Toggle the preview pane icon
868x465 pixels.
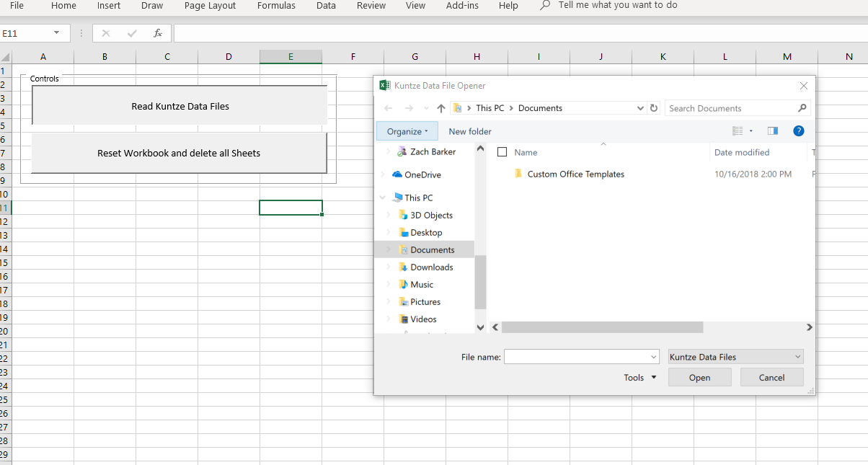773,131
